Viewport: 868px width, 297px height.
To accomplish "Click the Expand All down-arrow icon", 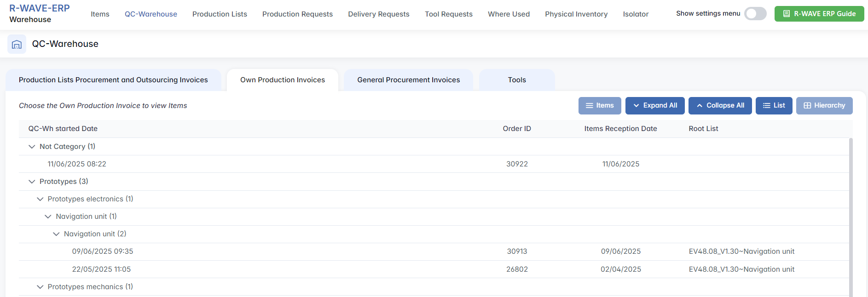I will 636,106.
